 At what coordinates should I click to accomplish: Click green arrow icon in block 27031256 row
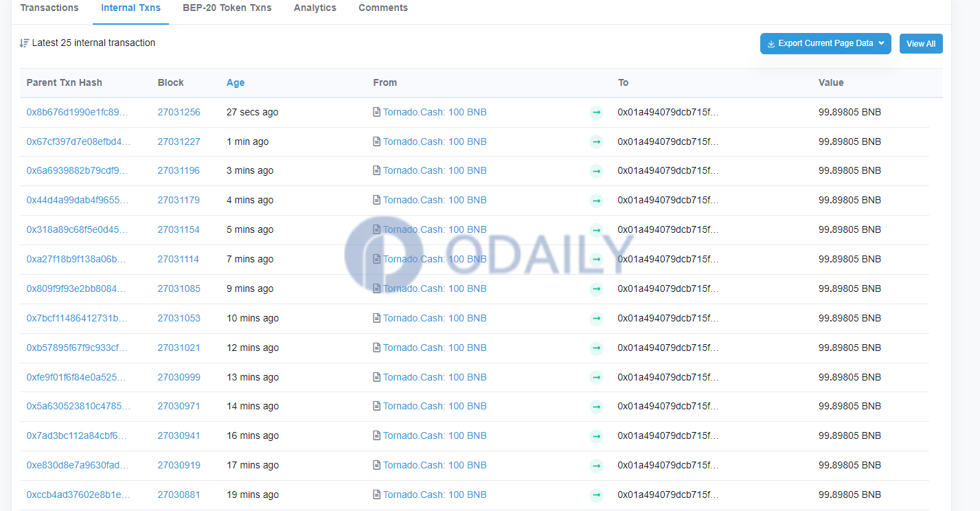coord(596,113)
